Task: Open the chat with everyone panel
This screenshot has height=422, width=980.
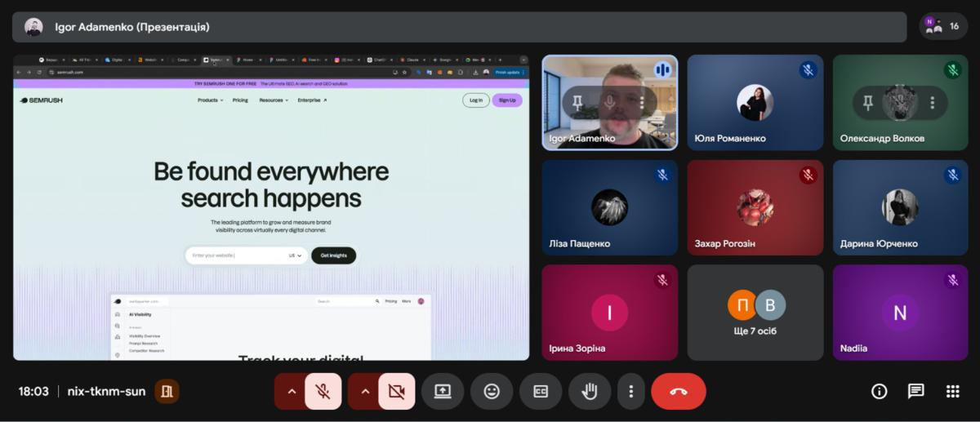Action: coord(915,391)
